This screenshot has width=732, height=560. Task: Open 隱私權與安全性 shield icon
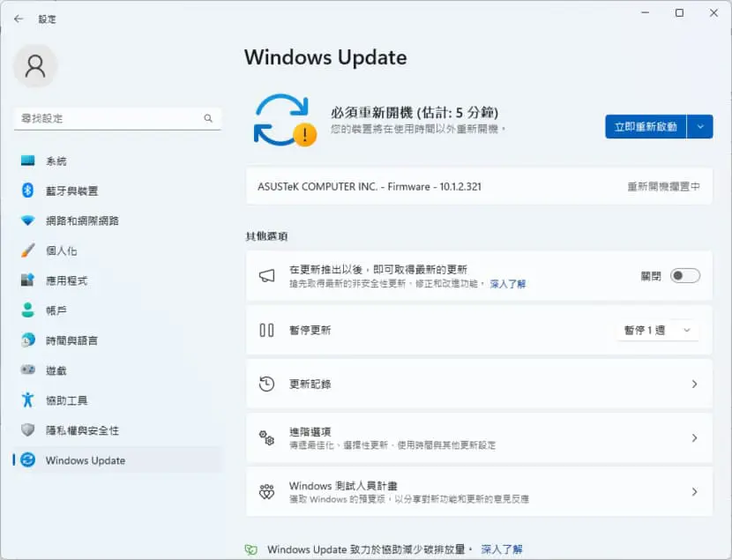click(x=27, y=429)
